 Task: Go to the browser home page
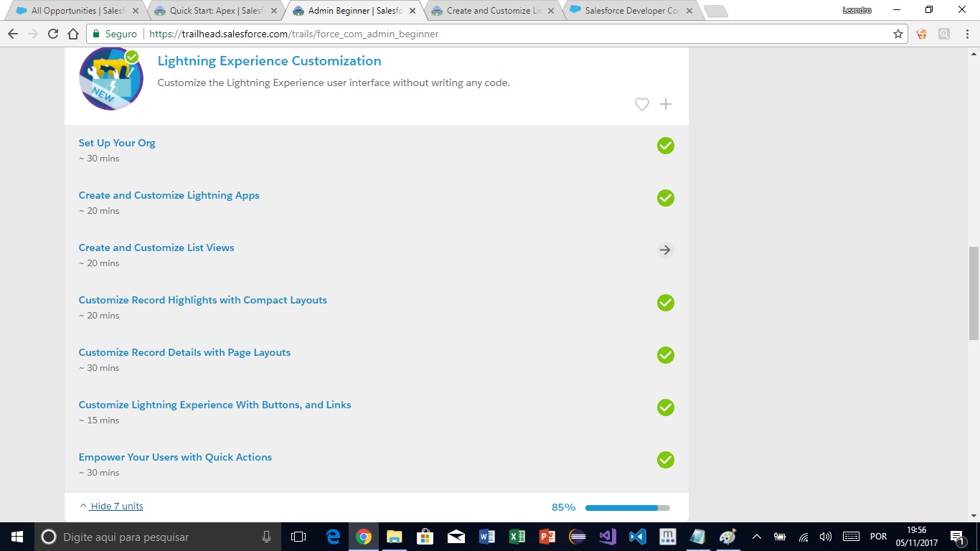[73, 34]
